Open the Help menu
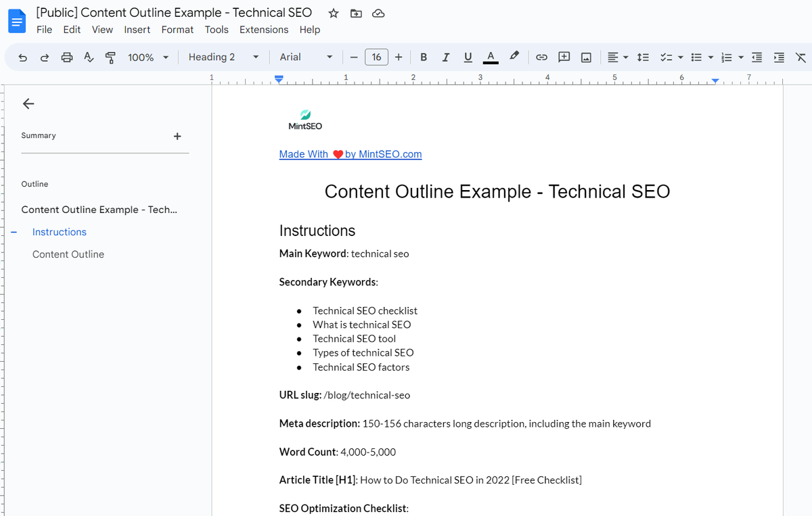This screenshot has width=812, height=516. coord(310,30)
